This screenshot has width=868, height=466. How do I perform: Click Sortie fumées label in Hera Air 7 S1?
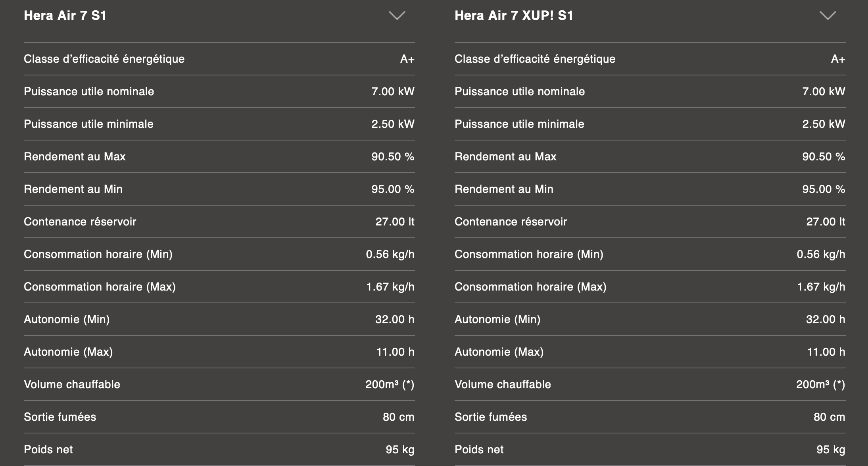(x=60, y=417)
